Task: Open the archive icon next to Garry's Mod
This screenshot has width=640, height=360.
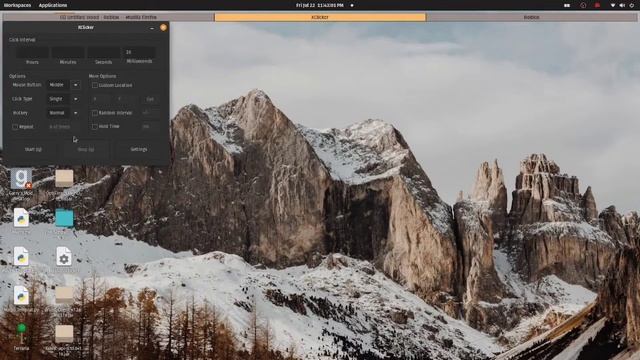Action: point(64,179)
